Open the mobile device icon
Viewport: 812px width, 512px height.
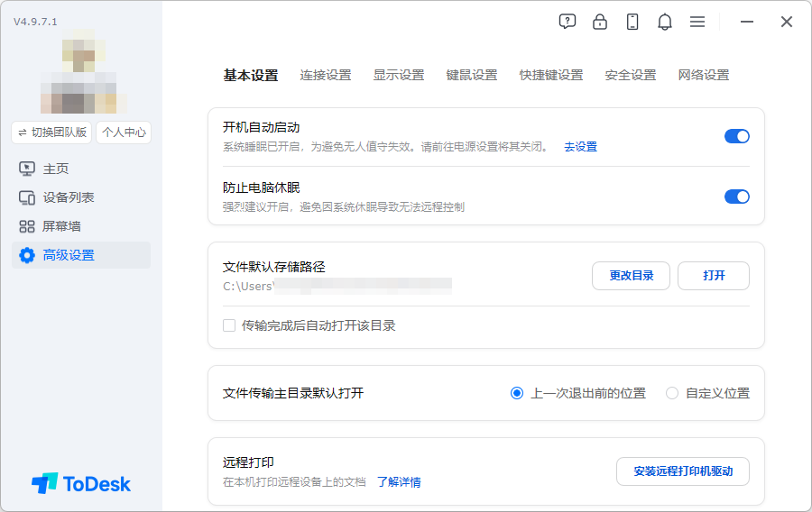632,22
